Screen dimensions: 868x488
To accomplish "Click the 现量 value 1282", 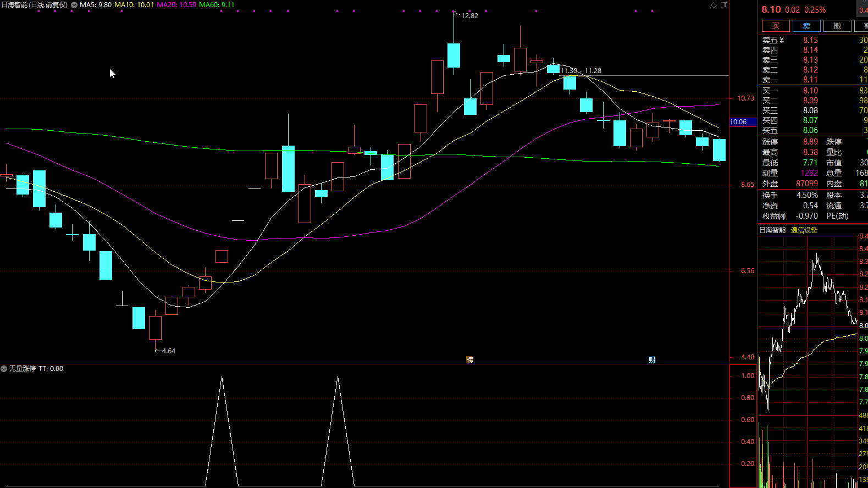I will 809,173.
